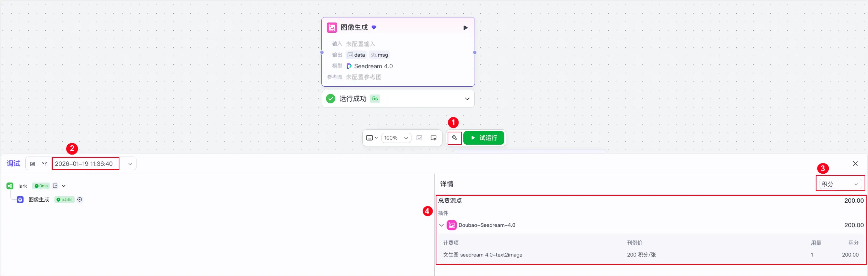The width and height of the screenshot is (868, 276).
Task: Click the 详情 panel heading
Action: coord(446,184)
